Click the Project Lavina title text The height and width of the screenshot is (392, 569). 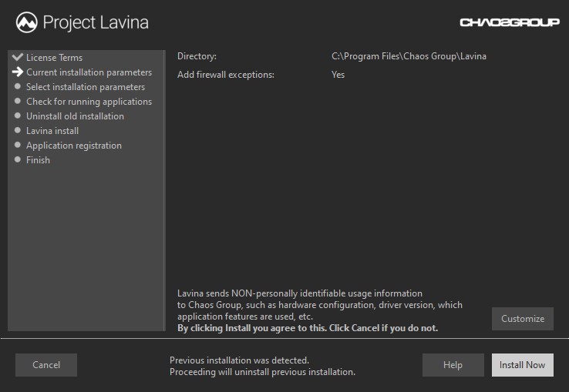(96, 22)
